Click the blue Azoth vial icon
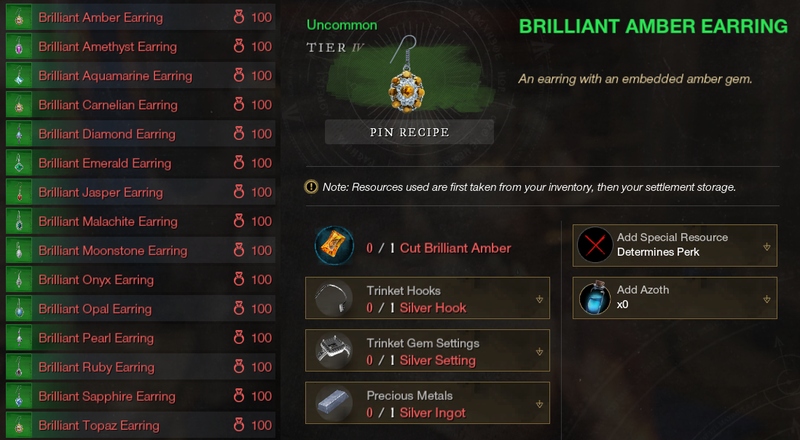Viewport: 800px width, 440px height. pyautogui.click(x=595, y=298)
